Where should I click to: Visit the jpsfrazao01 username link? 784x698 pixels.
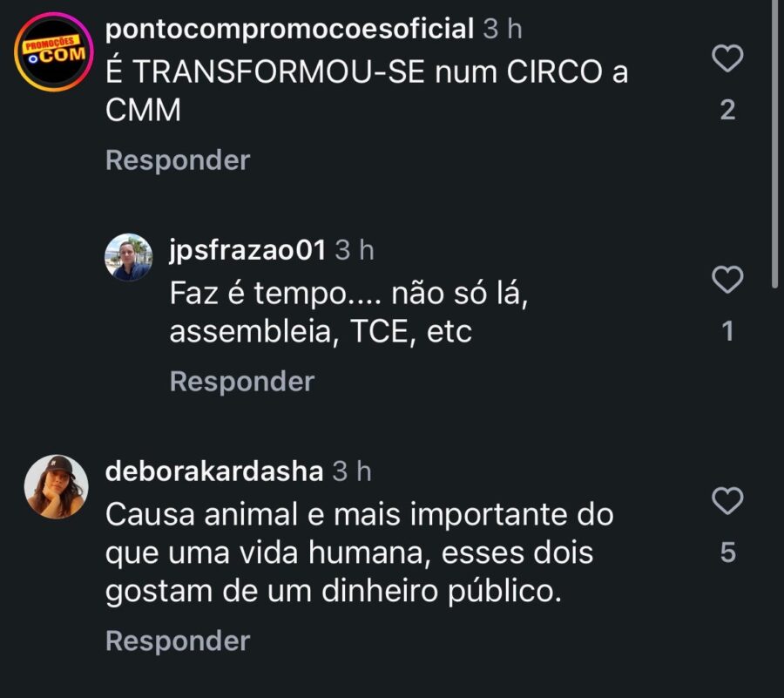click(247, 250)
